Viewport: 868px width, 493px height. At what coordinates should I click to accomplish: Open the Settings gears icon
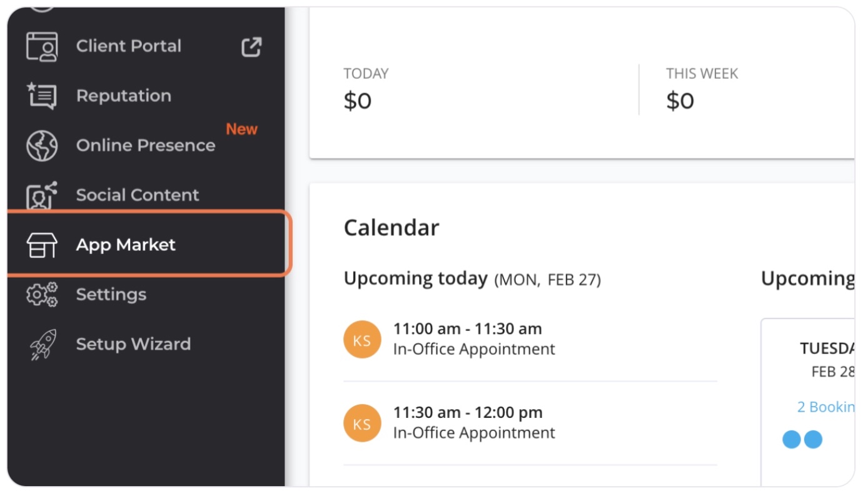coord(42,294)
